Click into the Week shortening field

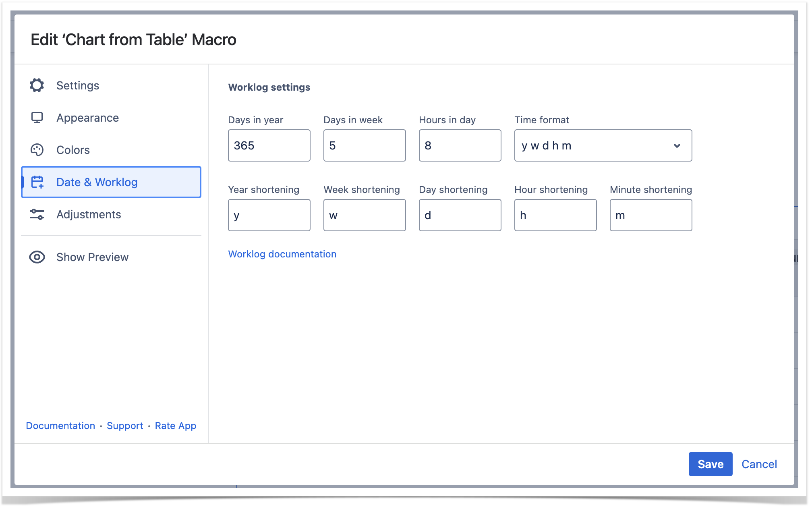365,215
